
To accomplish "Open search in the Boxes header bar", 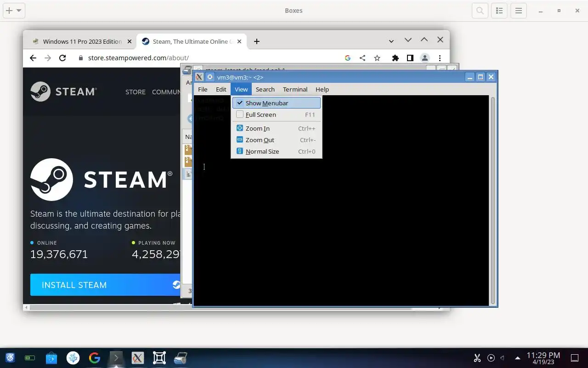I will click(x=480, y=11).
